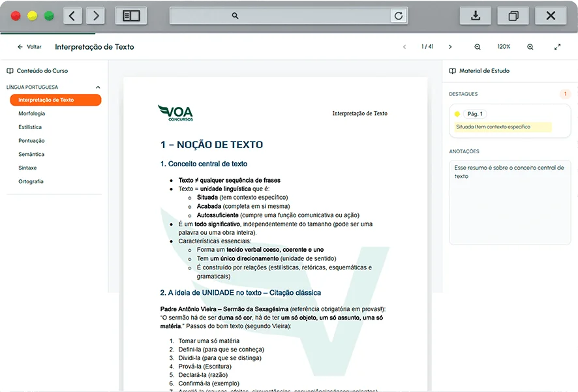Go to next page of document
578x392 pixels.
(450, 47)
